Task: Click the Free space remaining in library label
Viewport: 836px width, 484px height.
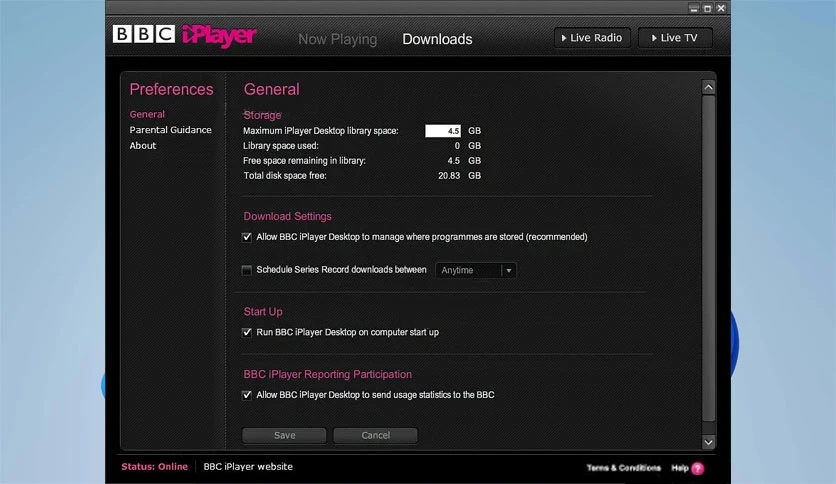Action: [x=304, y=160]
